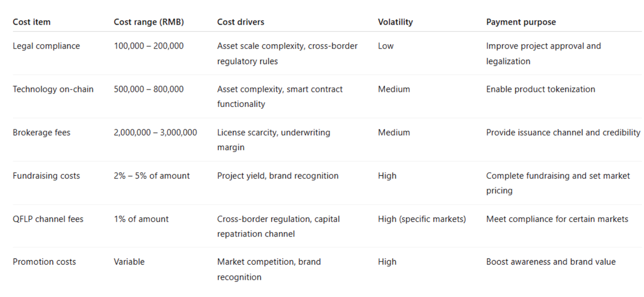
Task: Click the 'Brokerage fees' cell
Action: (42, 133)
